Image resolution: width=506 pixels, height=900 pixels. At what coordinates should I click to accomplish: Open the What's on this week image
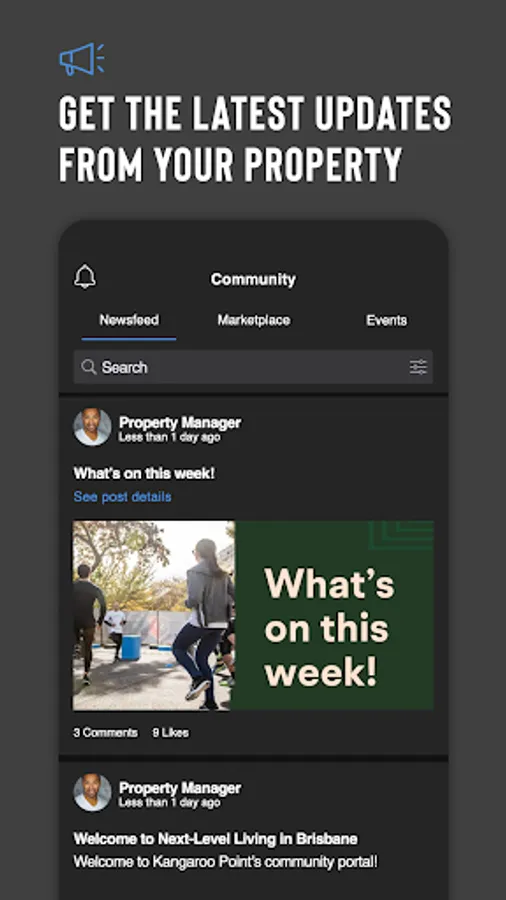tap(253, 615)
